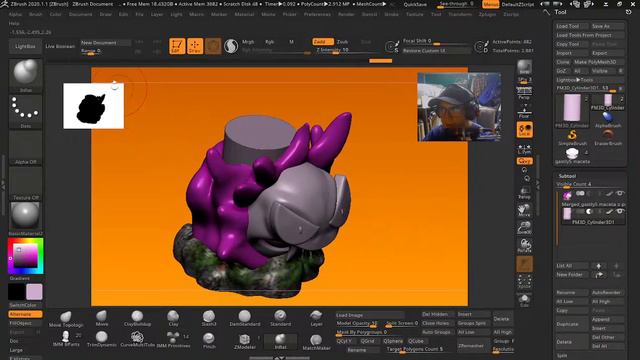This screenshot has height=360, width=640.
Task: Open the Dots stroke type picker
Action: [25, 111]
